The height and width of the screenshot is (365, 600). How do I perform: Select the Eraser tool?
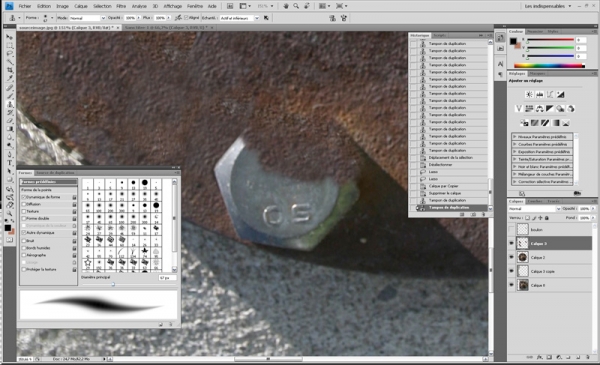(10, 121)
